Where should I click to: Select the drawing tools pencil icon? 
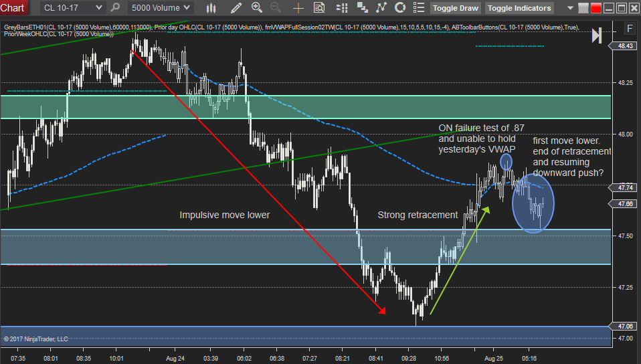[236, 8]
